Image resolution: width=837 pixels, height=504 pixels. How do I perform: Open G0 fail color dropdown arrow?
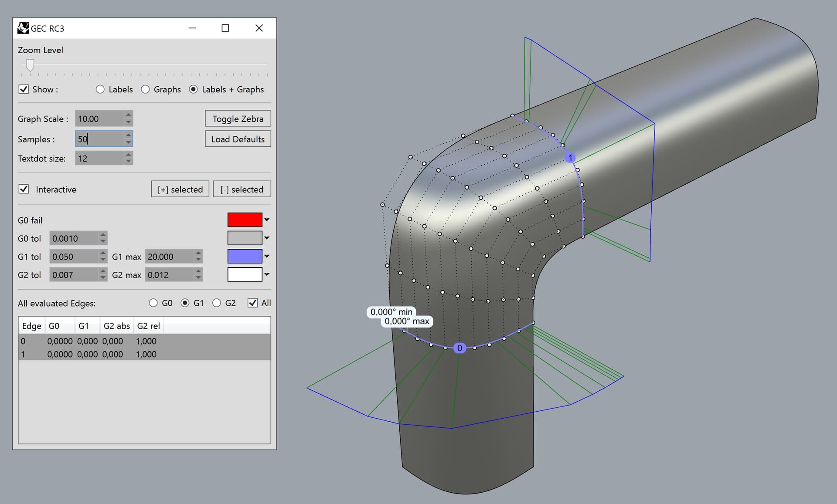[x=267, y=220]
